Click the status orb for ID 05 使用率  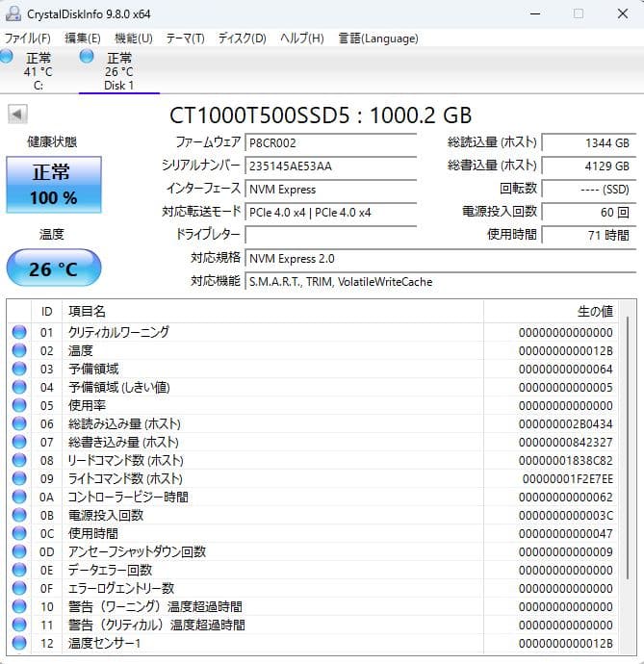[19, 405]
